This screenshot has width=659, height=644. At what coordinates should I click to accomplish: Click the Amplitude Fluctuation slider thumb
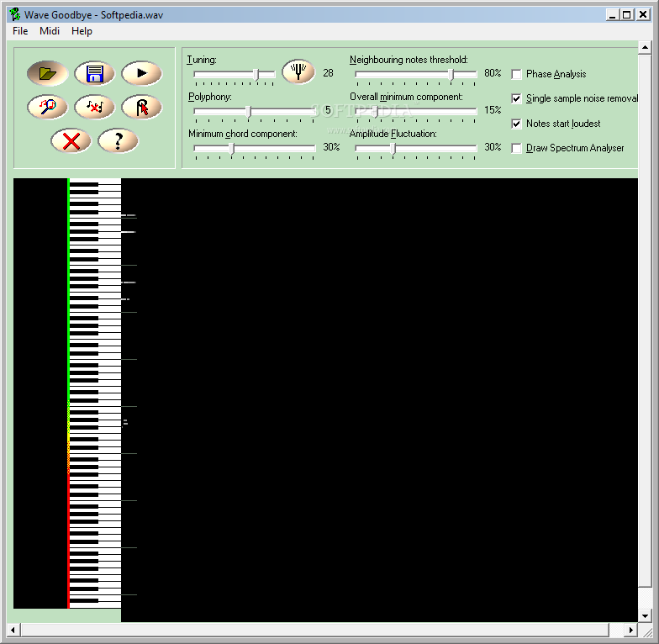point(393,148)
